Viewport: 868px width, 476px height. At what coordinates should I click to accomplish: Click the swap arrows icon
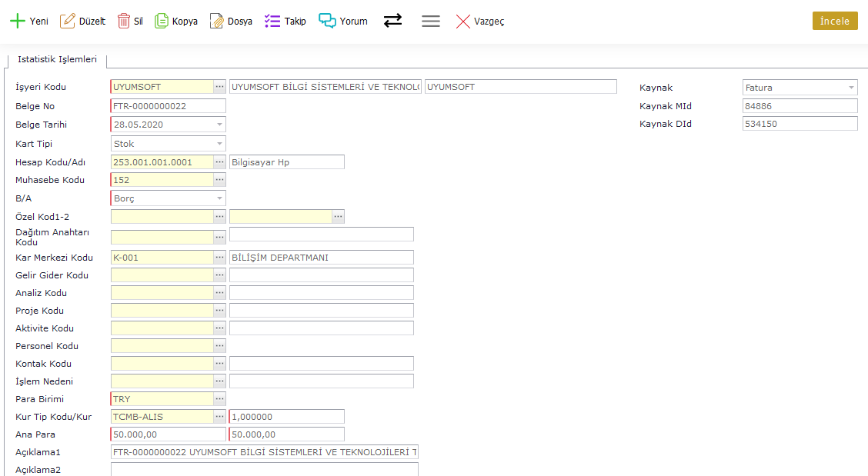[392, 21]
